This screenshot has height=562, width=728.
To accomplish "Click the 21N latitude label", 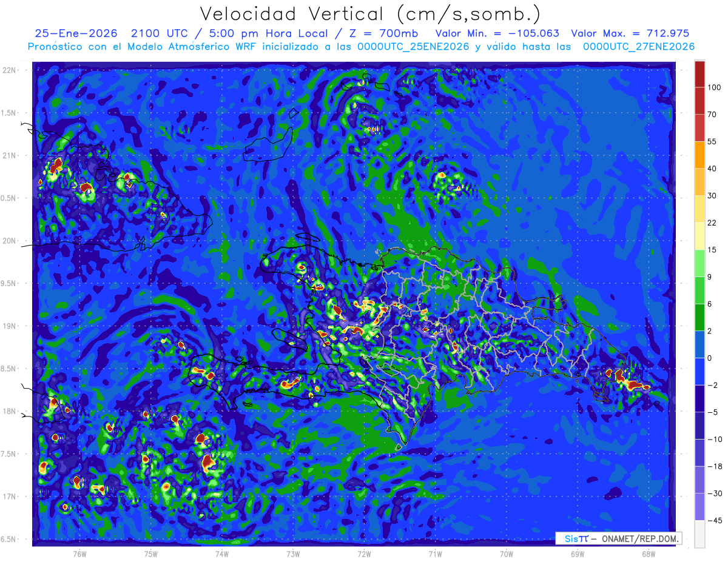I will point(10,155).
